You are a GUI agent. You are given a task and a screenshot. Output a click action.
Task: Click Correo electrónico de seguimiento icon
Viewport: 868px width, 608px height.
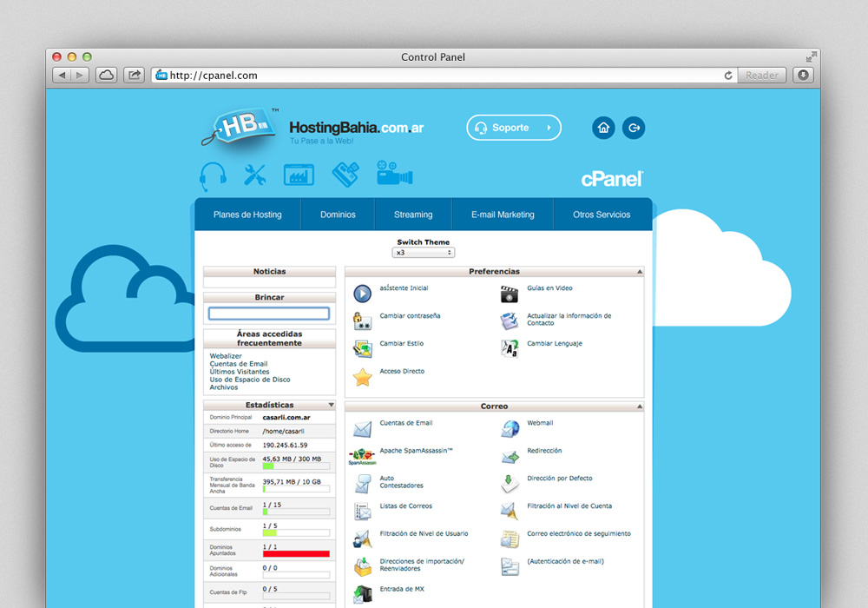(x=510, y=539)
